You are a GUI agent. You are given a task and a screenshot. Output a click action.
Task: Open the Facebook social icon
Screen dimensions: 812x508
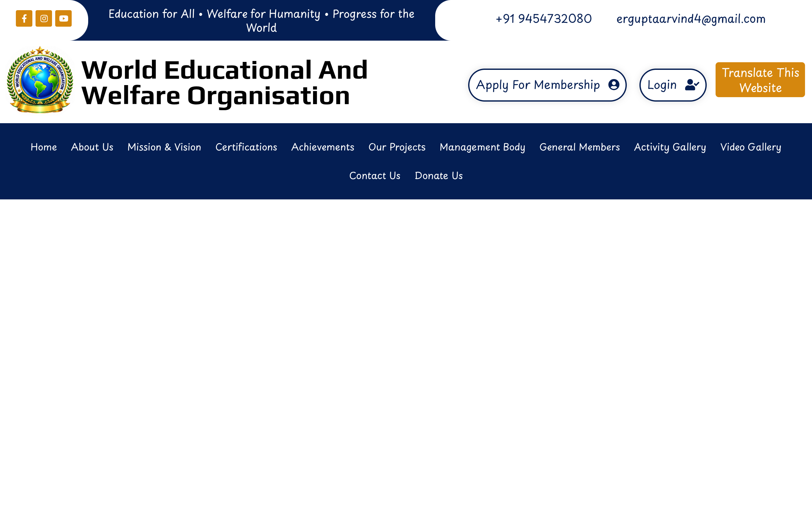pyautogui.click(x=24, y=18)
